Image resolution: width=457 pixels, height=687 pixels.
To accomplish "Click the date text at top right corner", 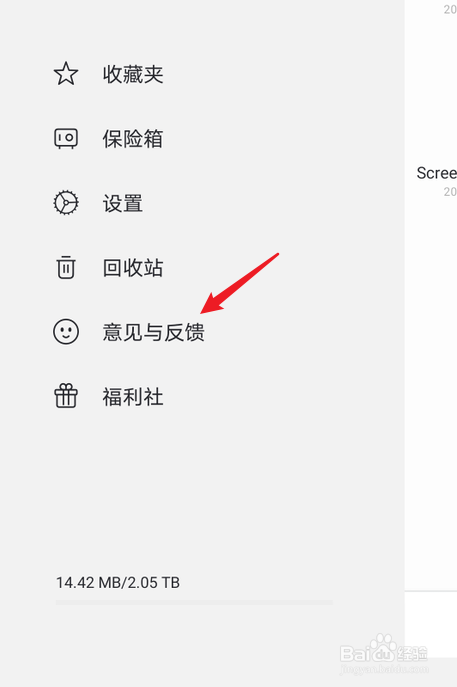I will [x=450, y=9].
